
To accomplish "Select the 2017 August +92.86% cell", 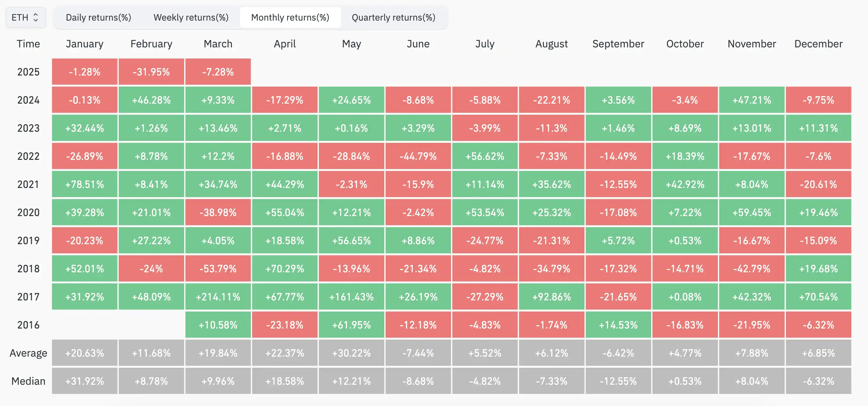I will [x=551, y=296].
